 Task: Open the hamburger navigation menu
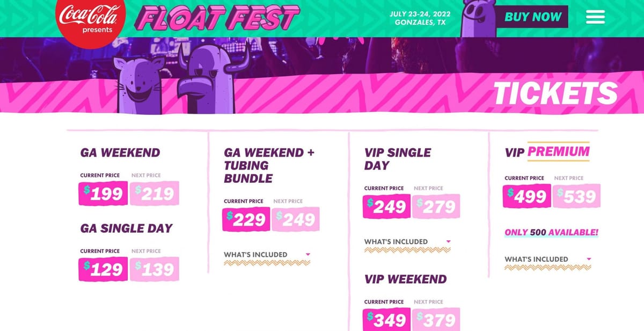[594, 17]
